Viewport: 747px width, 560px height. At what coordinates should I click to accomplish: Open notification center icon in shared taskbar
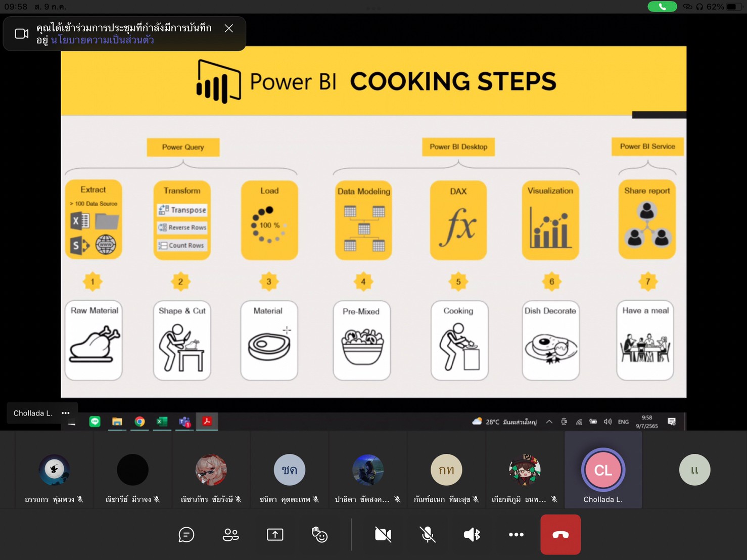[672, 422]
